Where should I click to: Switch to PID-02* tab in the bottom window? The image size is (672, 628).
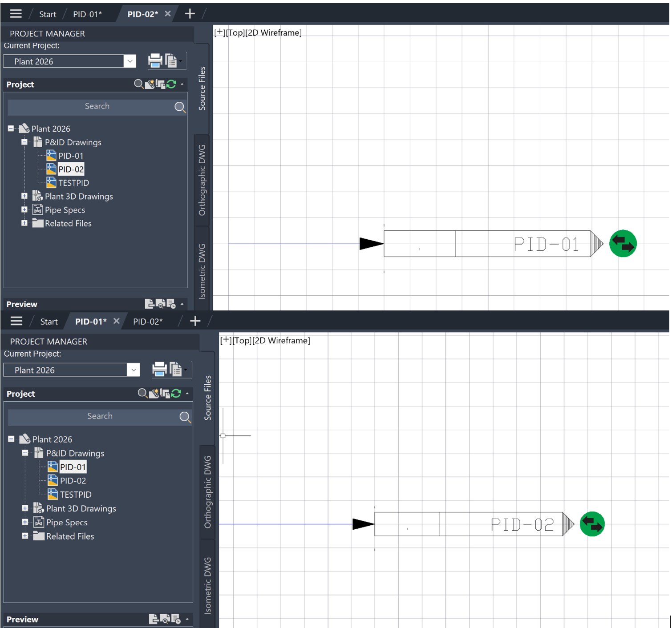148,322
